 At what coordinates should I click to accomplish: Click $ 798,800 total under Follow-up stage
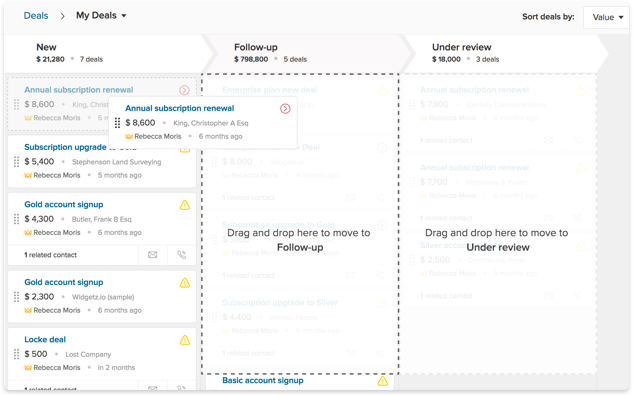pyautogui.click(x=251, y=59)
